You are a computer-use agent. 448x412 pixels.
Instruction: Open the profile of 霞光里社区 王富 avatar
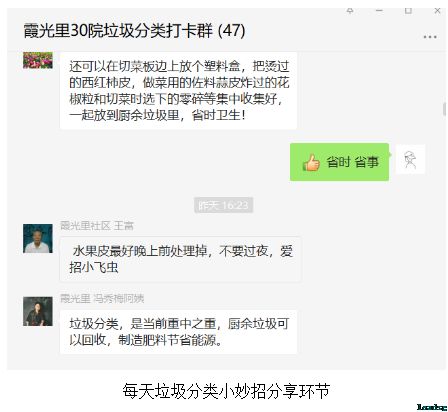[38, 238]
